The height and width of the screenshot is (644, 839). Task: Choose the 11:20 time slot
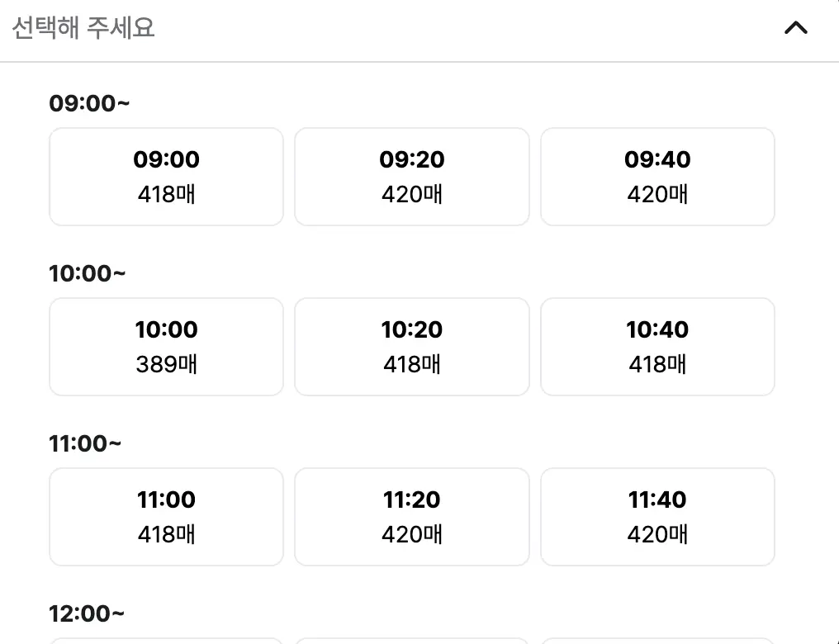pos(412,517)
